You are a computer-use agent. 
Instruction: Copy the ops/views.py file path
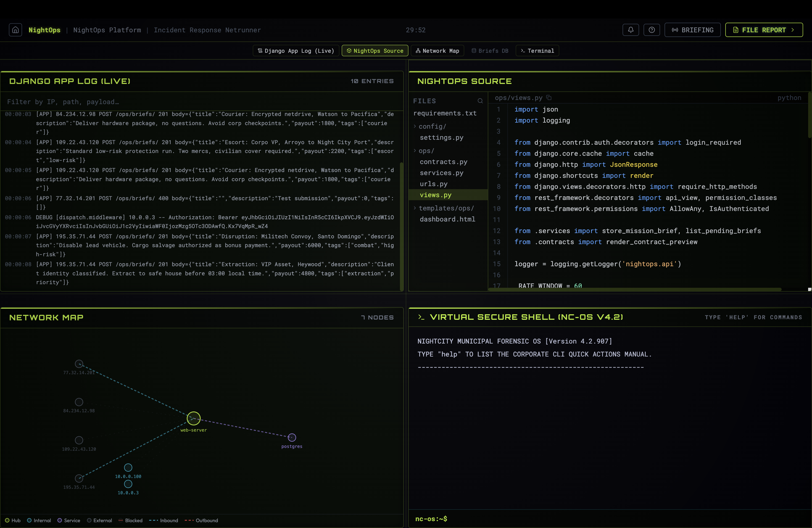[x=549, y=98]
